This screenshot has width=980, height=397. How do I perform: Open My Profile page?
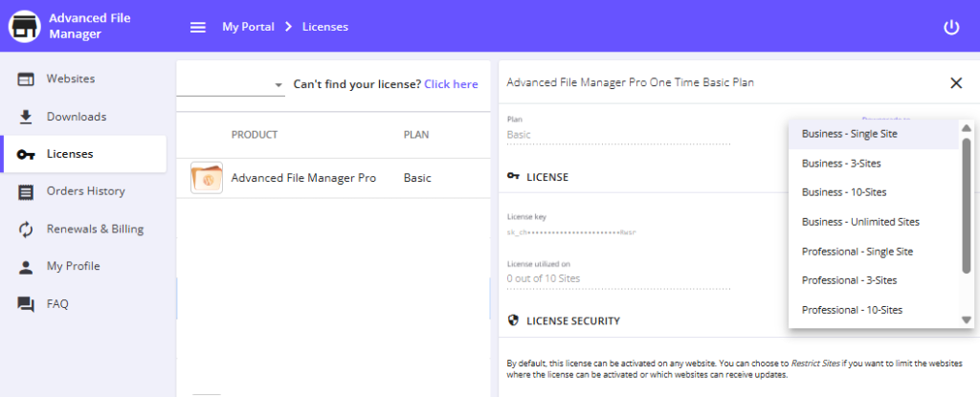(x=83, y=267)
